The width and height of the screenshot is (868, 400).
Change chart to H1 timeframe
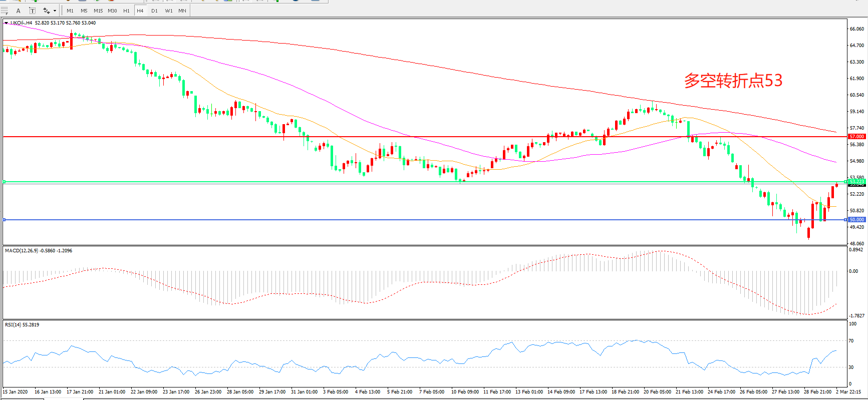pos(126,11)
